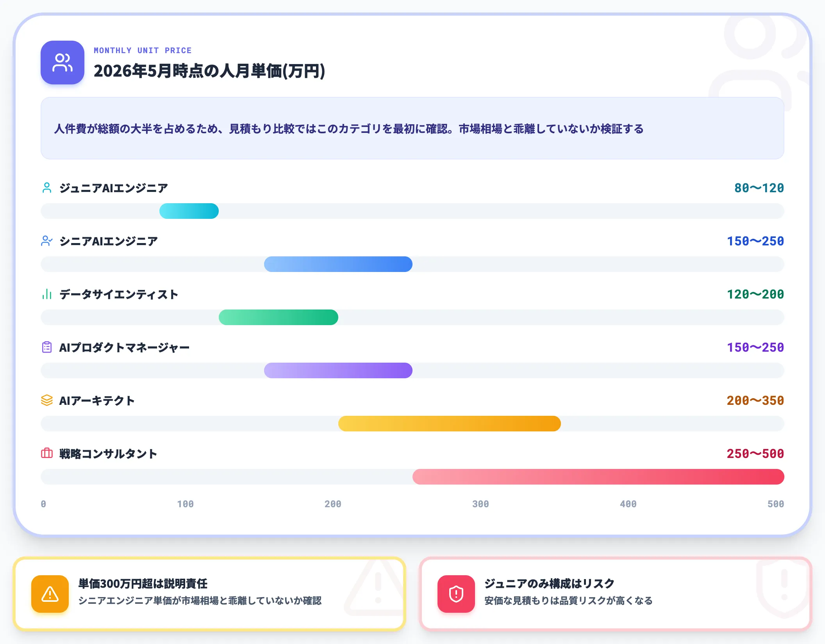Viewport: 825px width, 644px height.
Task: Click the description text starting 人件費が総額の大半
Action: [x=349, y=129]
